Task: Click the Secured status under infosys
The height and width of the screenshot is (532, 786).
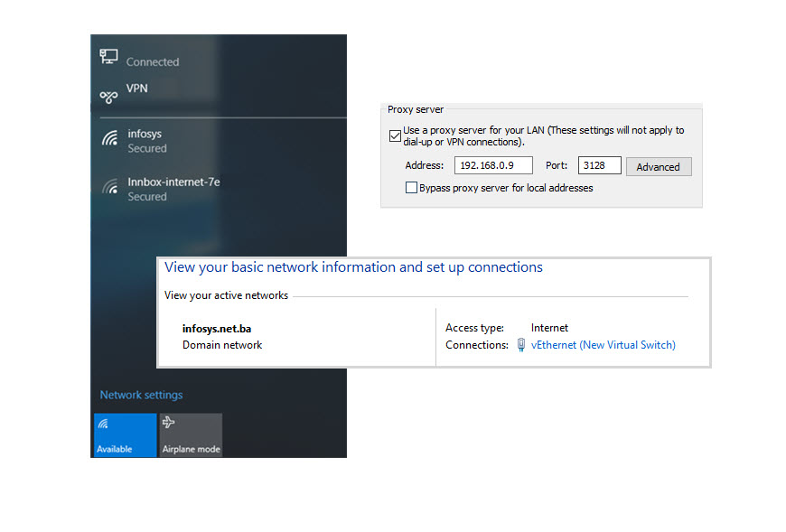Action: (147, 148)
